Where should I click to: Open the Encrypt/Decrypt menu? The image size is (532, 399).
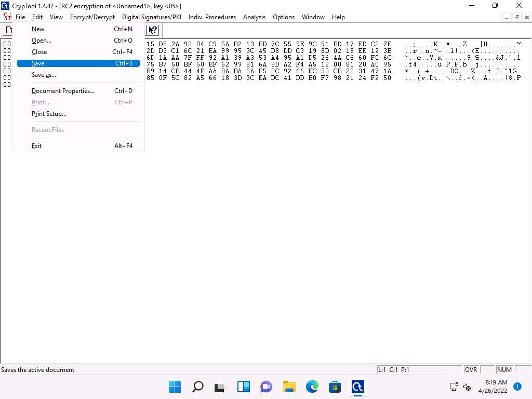[92, 17]
